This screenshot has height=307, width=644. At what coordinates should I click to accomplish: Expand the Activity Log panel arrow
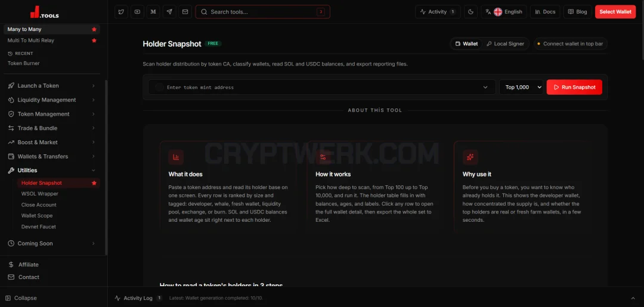click(x=633, y=298)
